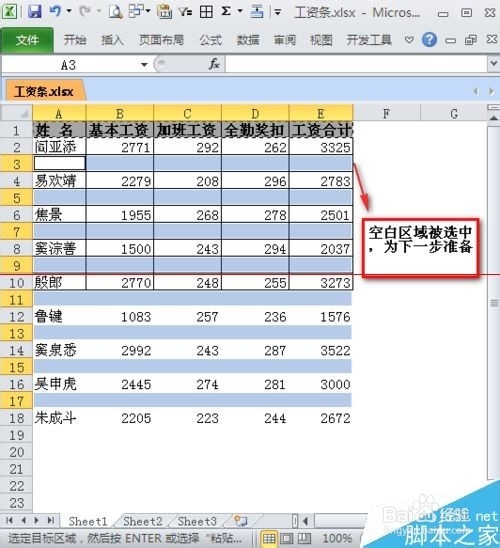Screen dimensions: 500x548
Task: Click cell containing 易欢靖
Action: pos(59,181)
